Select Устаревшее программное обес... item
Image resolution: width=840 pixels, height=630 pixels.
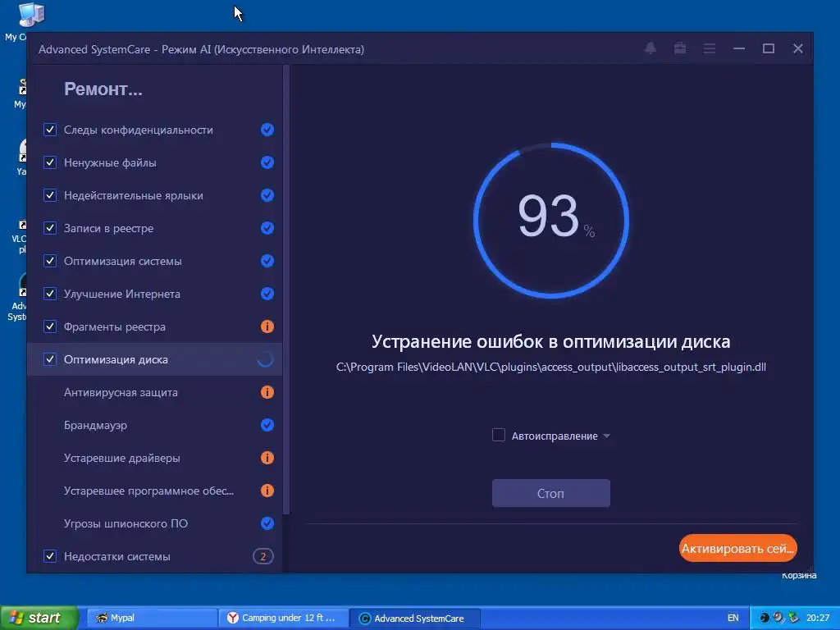(154, 491)
